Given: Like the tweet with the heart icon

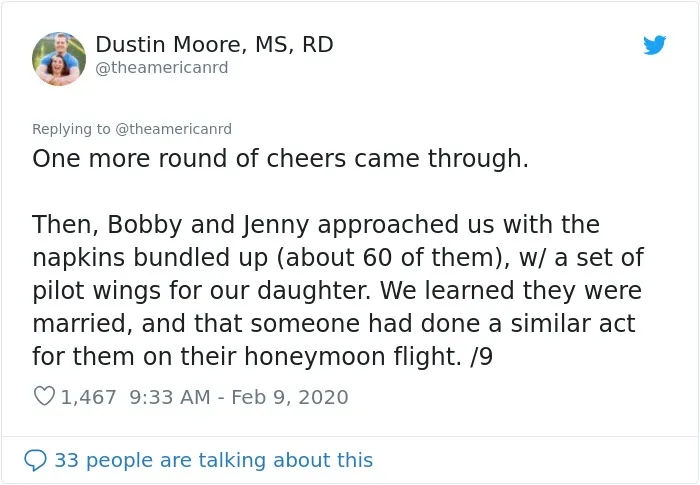Looking at the screenshot, I should tap(44, 396).
